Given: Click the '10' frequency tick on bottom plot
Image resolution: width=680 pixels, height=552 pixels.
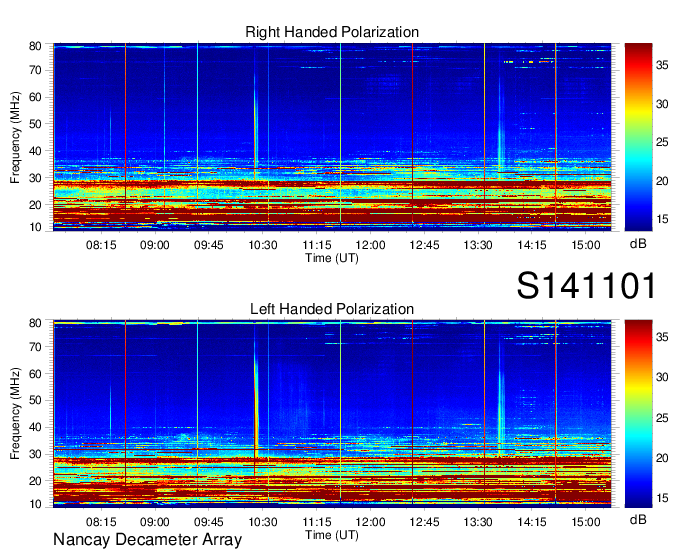Looking at the screenshot, I should [35, 504].
